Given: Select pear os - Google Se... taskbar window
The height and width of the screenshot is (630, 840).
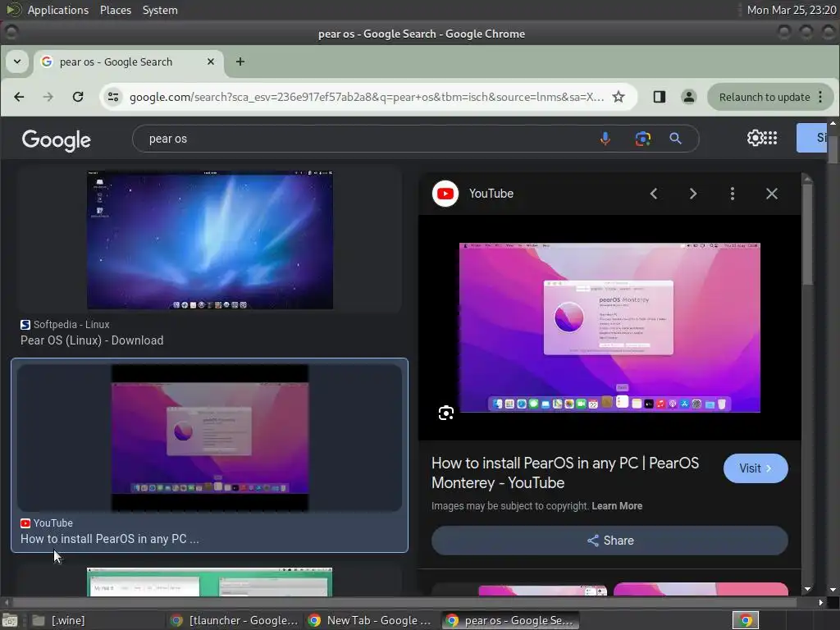Looking at the screenshot, I should pyautogui.click(x=510, y=621).
